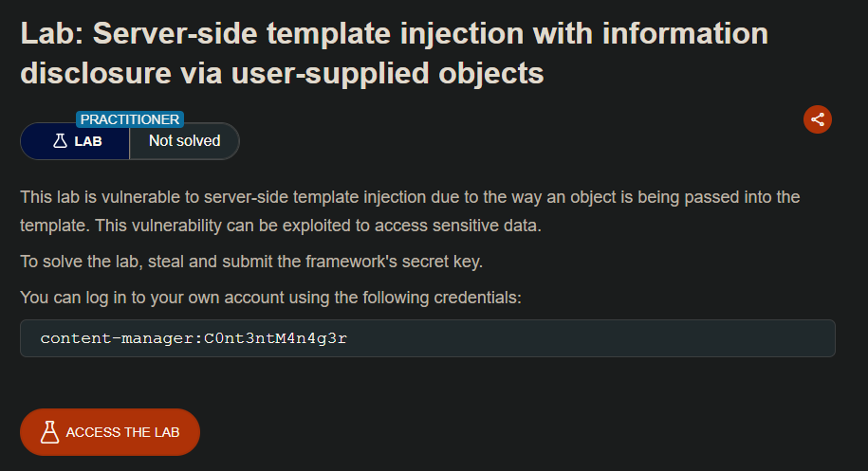Click the orange share icon
The image size is (868, 471).
[x=818, y=119]
